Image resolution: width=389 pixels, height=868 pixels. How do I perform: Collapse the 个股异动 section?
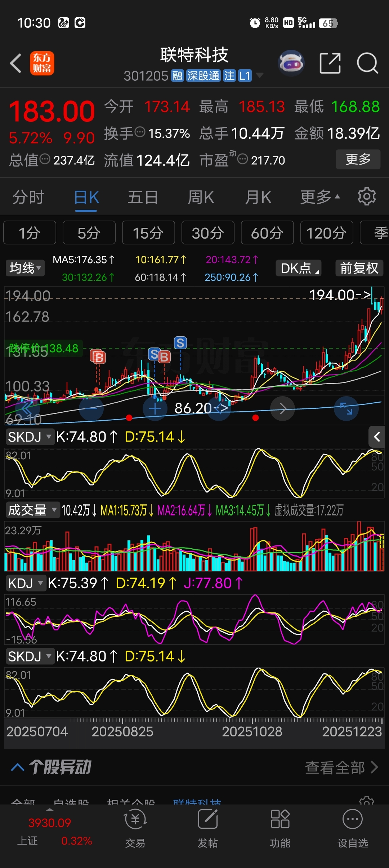[x=18, y=767]
